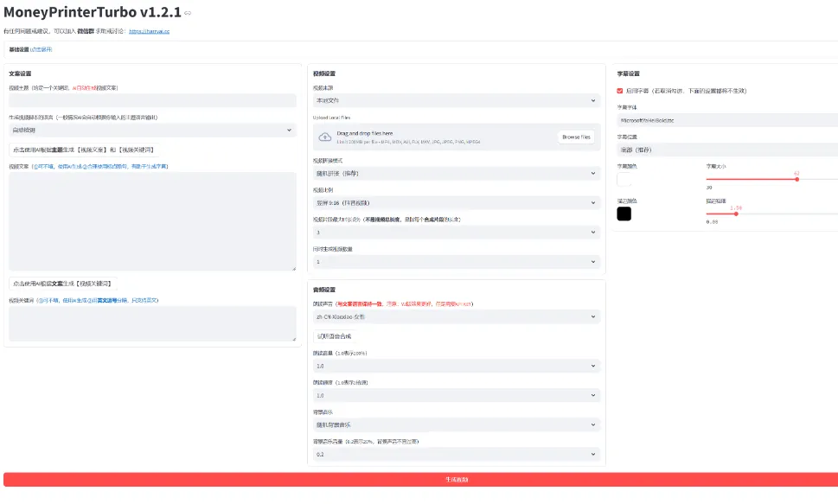
Task: Open the 9:16 video aspect ratio dropdown
Action: 456,202
